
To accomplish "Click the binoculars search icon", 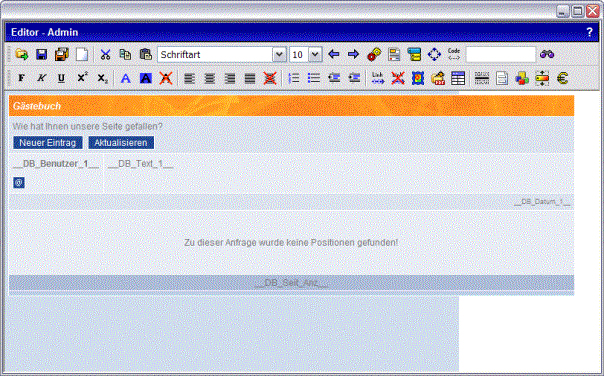I will click(x=547, y=54).
